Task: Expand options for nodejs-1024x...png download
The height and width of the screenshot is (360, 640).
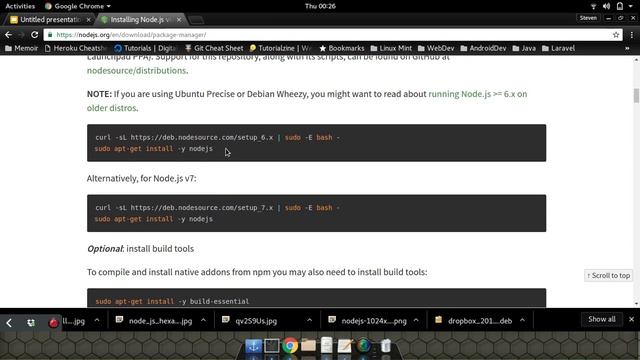Action: coord(416,320)
